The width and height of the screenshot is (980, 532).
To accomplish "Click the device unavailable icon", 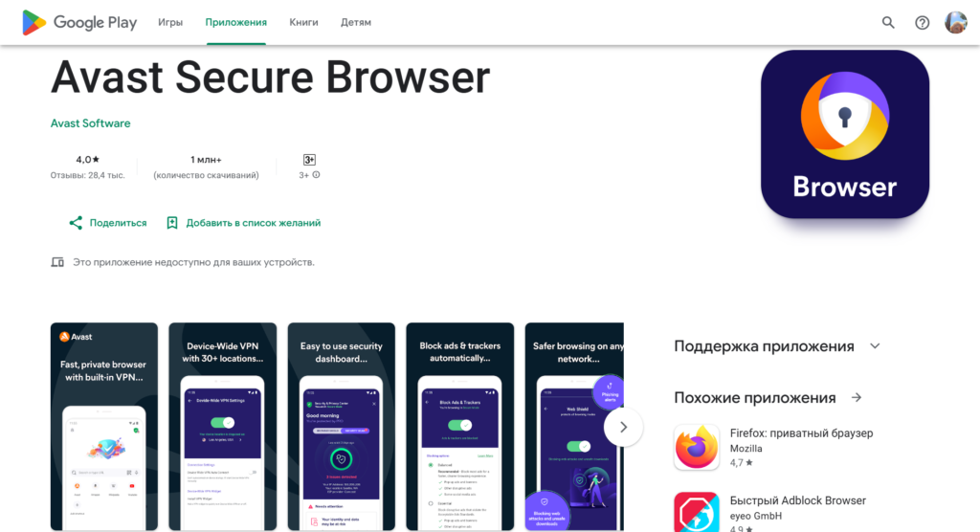I will click(57, 262).
